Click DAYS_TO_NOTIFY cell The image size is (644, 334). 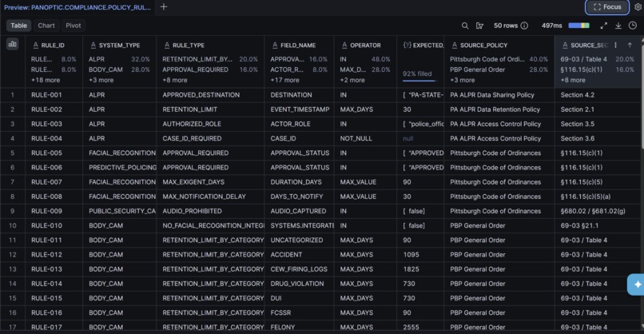point(299,197)
